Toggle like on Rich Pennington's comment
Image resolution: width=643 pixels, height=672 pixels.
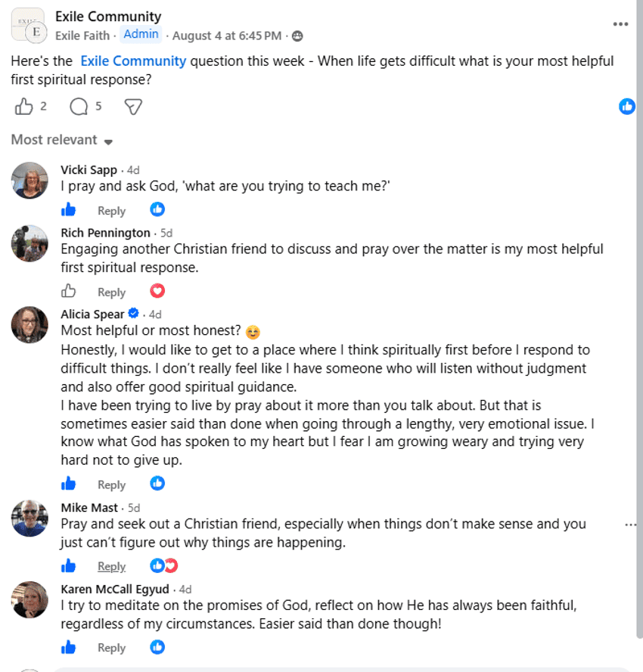[68, 292]
